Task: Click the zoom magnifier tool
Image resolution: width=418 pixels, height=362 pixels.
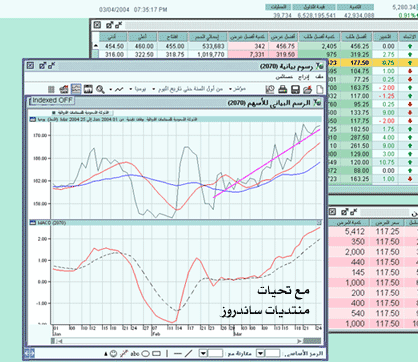Action: point(100,89)
